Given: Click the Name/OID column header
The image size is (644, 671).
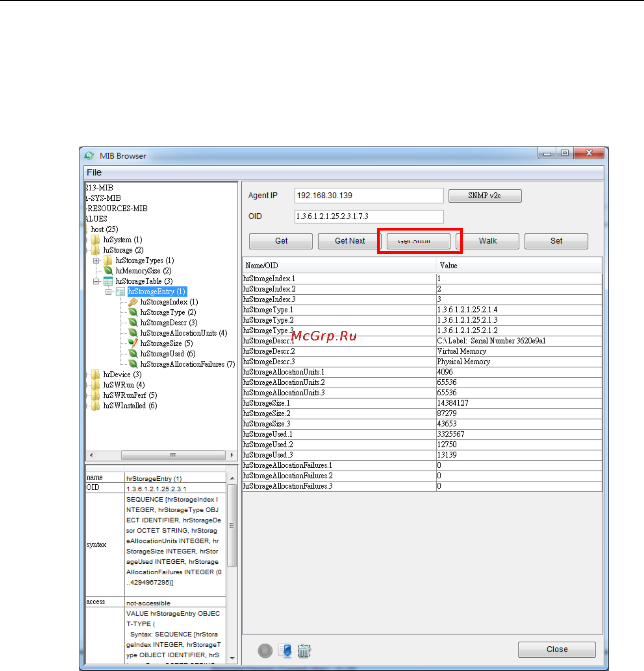Looking at the screenshot, I should click(x=339, y=265).
